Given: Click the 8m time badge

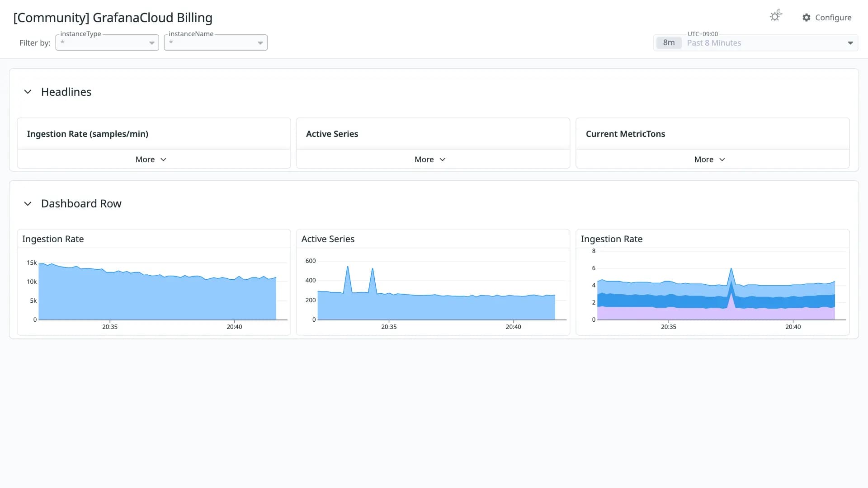Looking at the screenshot, I should 669,43.
